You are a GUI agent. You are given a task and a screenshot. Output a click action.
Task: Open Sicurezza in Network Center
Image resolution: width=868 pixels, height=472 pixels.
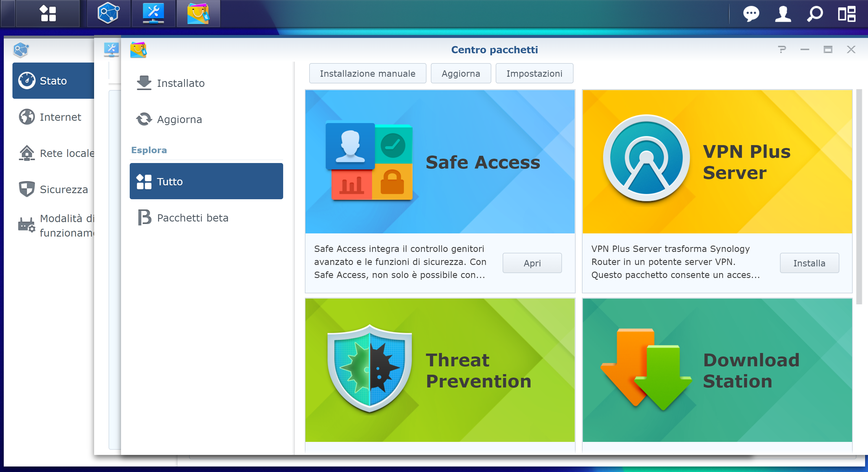coord(53,189)
